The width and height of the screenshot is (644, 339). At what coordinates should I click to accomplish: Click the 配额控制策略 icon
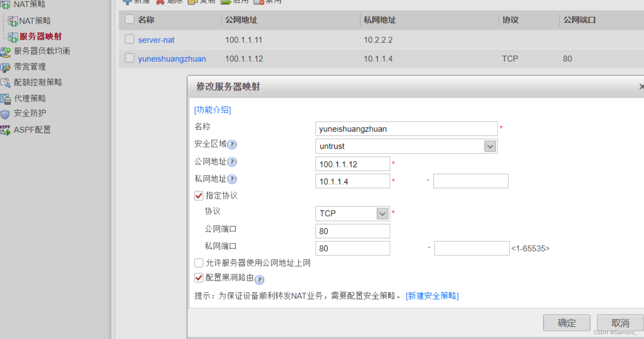coord(5,83)
